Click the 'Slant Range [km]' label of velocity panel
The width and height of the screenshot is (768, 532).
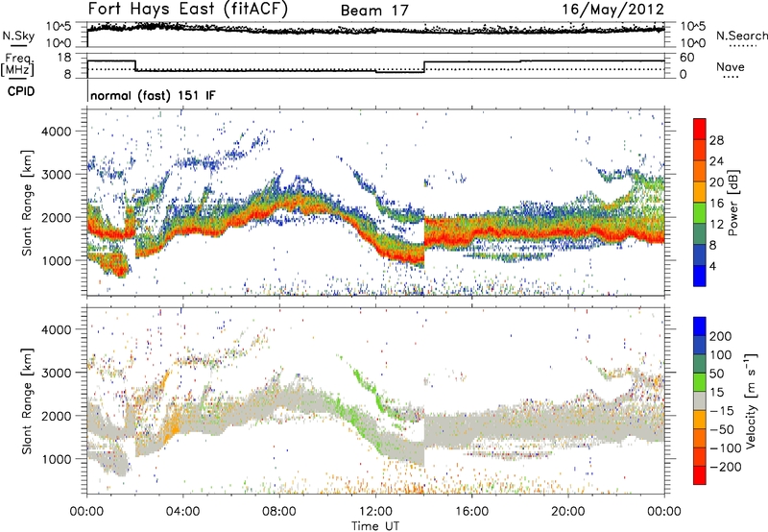tap(27, 401)
